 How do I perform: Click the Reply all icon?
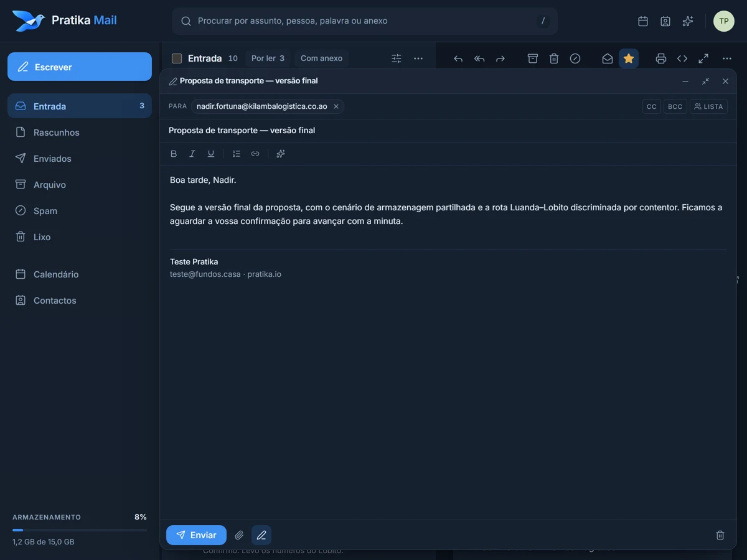(479, 58)
